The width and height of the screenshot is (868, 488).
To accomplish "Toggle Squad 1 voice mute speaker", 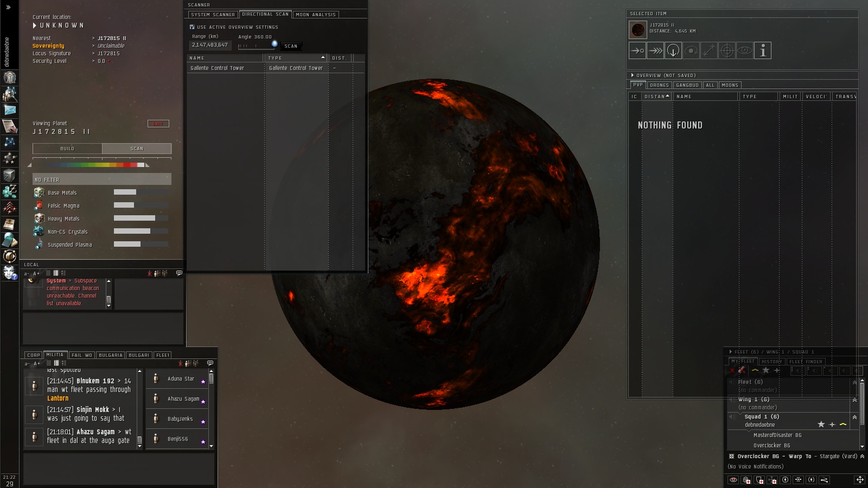I will 731,417.
